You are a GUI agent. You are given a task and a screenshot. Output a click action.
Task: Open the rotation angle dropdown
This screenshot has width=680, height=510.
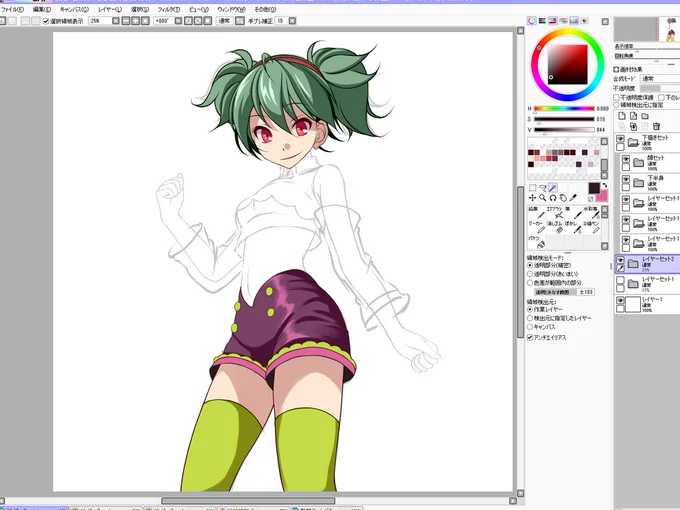point(178,21)
